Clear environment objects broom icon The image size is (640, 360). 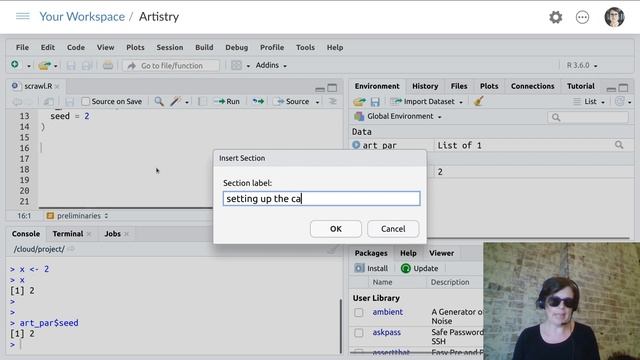click(479, 101)
